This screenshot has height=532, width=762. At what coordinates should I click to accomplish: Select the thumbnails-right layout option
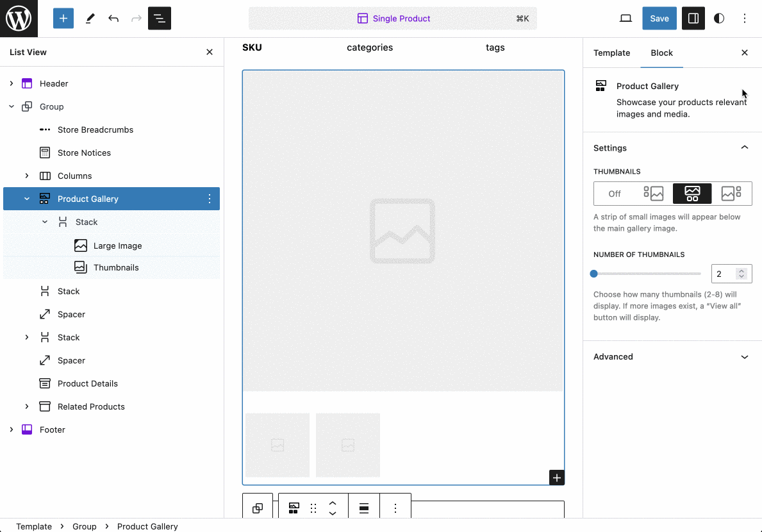coord(731,193)
